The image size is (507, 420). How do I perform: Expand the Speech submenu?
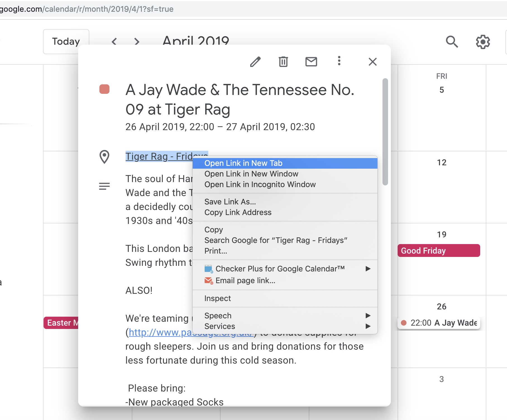tap(285, 316)
